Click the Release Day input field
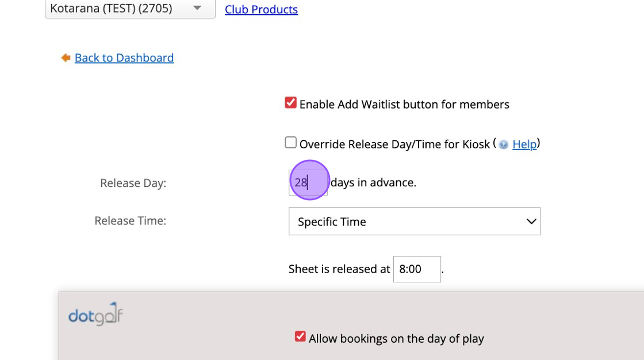The width and height of the screenshot is (644, 360). 308,182
